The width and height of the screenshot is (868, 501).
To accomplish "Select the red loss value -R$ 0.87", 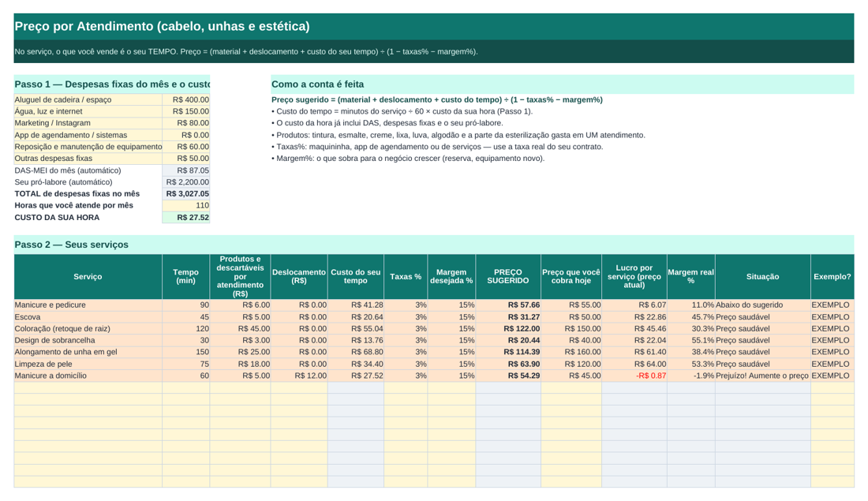I will pyautogui.click(x=634, y=376).
